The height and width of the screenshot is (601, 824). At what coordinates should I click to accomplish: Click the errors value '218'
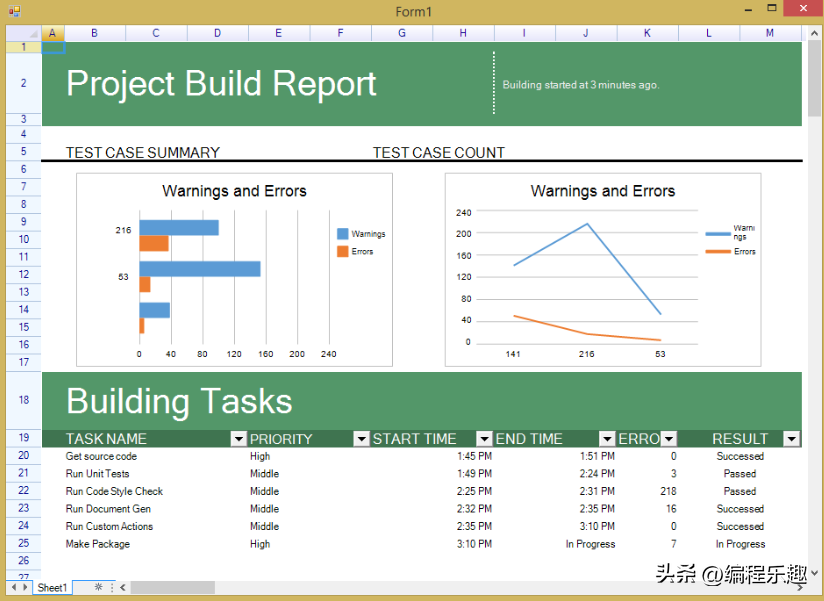coord(668,491)
